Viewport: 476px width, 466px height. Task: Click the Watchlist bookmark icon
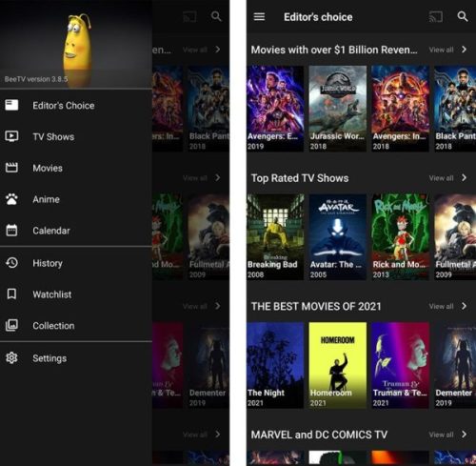point(11,294)
